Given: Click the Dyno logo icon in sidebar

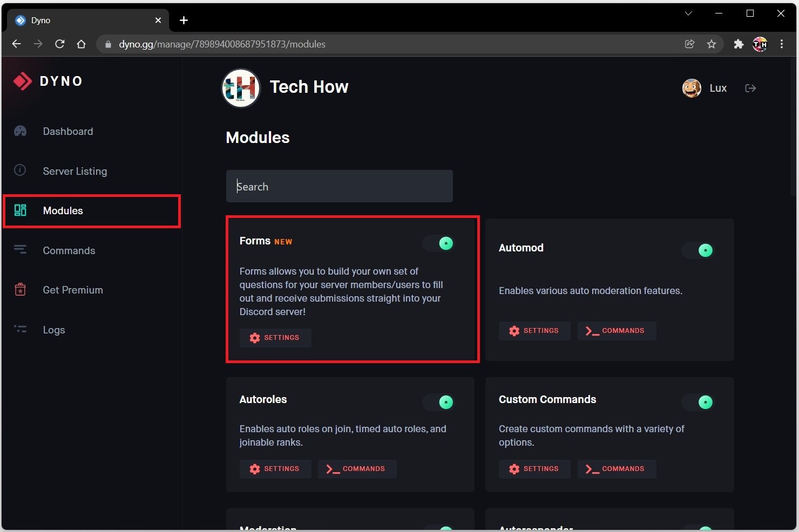Looking at the screenshot, I should (23, 81).
